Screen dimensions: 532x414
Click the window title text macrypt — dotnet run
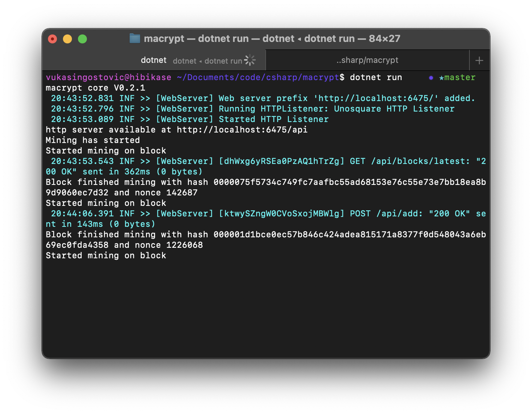coord(196,39)
